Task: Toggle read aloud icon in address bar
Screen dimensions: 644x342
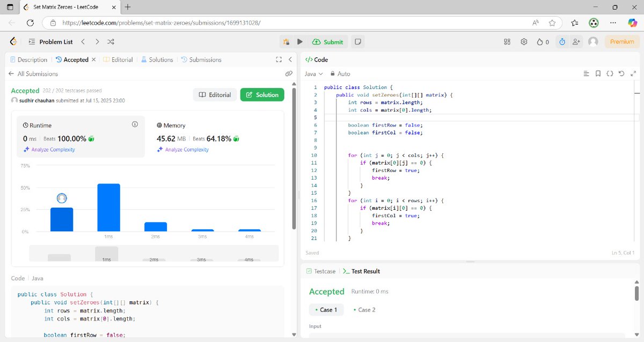Action: [536, 23]
